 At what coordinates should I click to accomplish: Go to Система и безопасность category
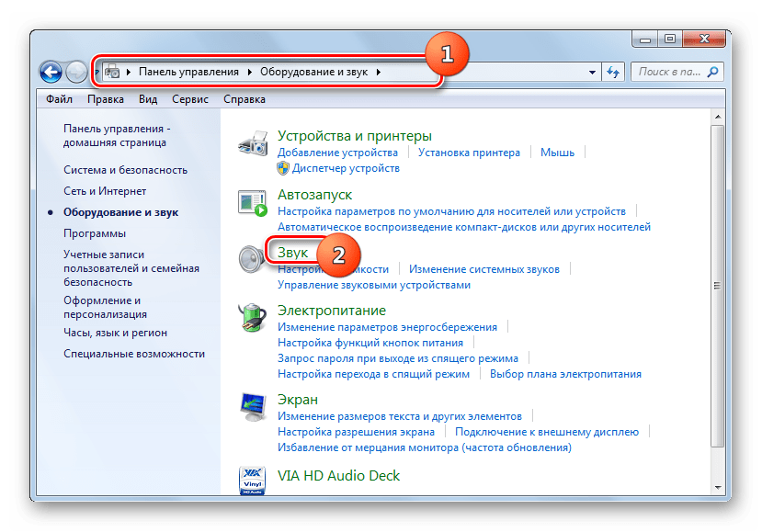(125, 170)
